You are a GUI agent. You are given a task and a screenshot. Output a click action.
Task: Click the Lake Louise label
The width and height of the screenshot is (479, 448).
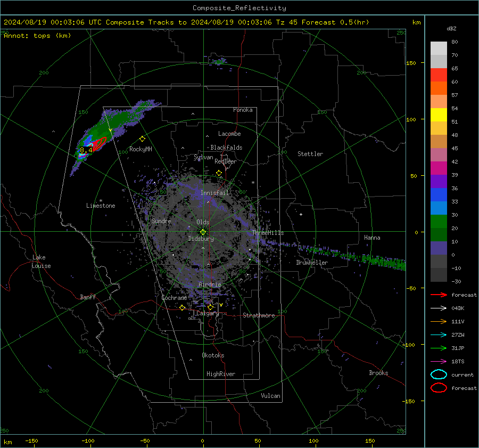click(41, 262)
